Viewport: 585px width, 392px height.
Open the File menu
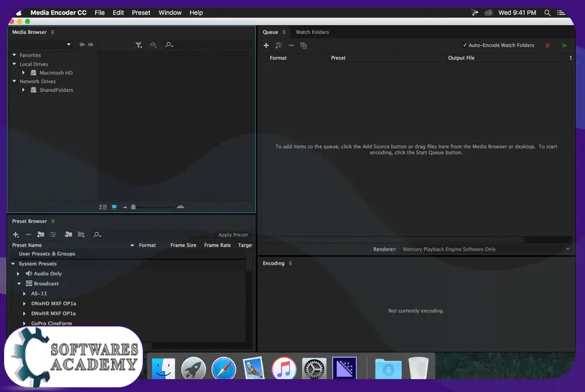(99, 13)
